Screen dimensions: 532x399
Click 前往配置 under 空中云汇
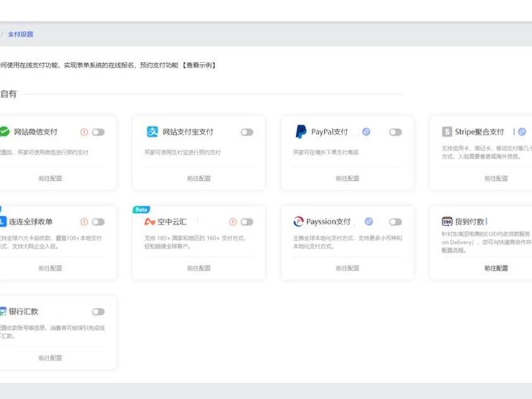coord(199,269)
